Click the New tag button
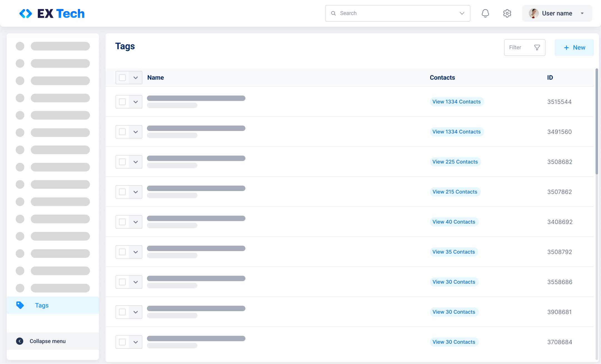The height and width of the screenshot is (364, 601). pyautogui.click(x=574, y=48)
